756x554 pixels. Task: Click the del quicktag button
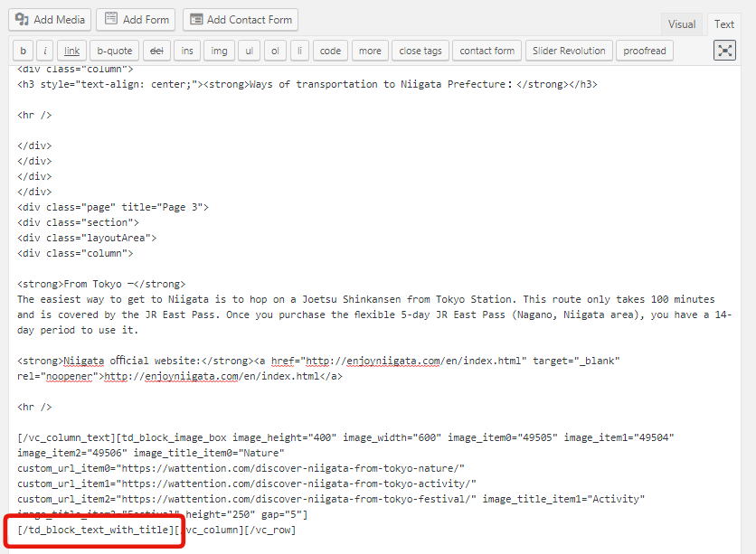156,51
